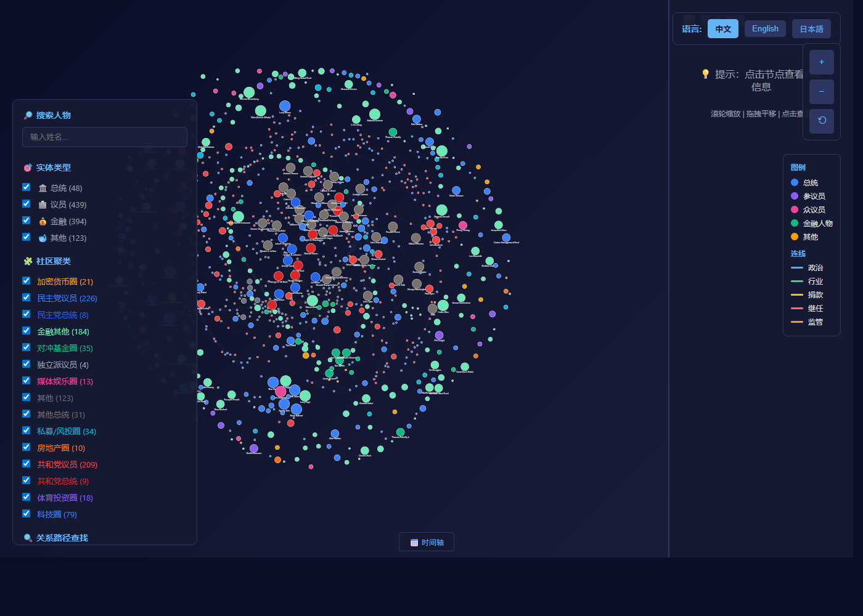Switch language to 日本語

click(811, 29)
